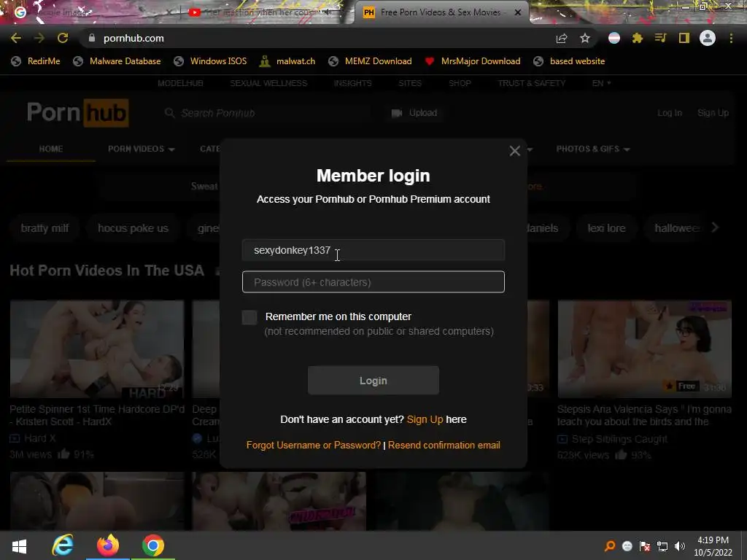Open the Extensions puzzle piece menu
Image resolution: width=747 pixels, height=560 pixels.
638,38
